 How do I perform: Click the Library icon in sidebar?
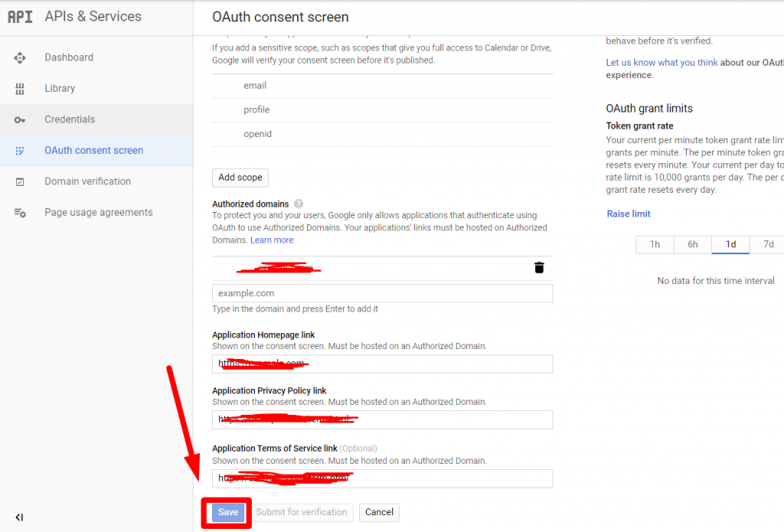20,89
